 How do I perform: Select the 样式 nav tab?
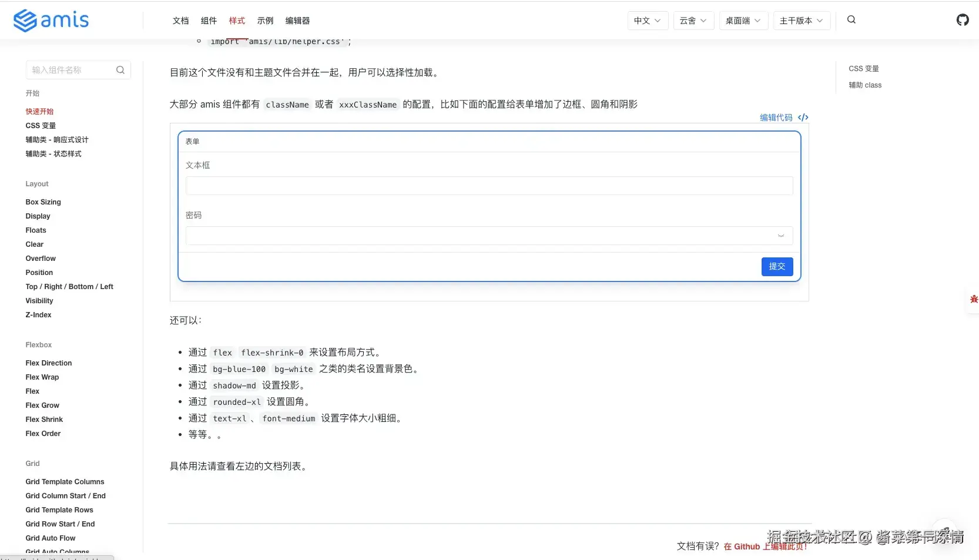click(x=237, y=21)
